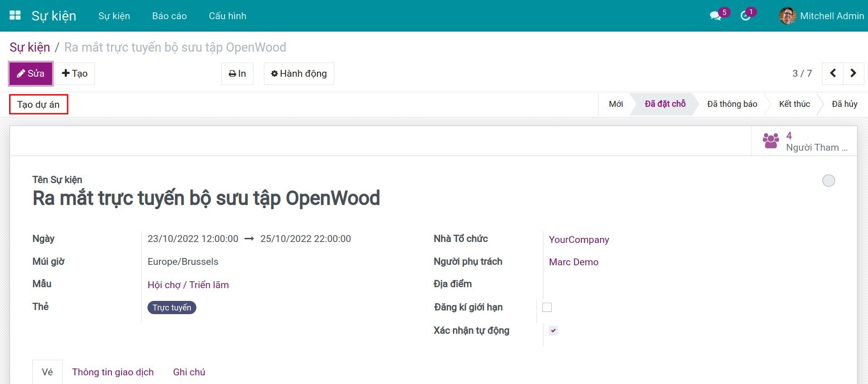Open the In print dropdown
The image size is (868, 384).
[x=237, y=74]
